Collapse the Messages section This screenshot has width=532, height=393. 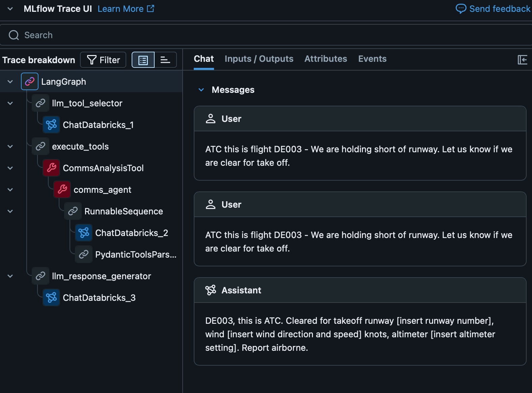tap(202, 90)
